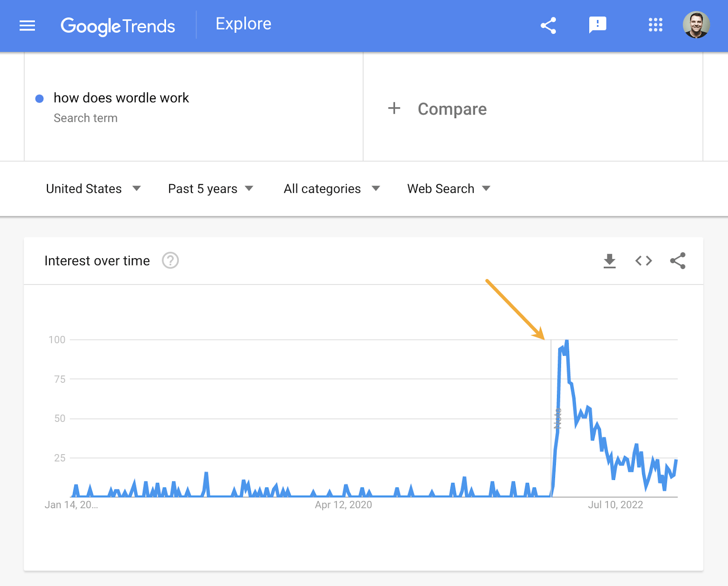Click the share icon in the header
Image resolution: width=728 pixels, height=586 pixels.
tap(548, 26)
